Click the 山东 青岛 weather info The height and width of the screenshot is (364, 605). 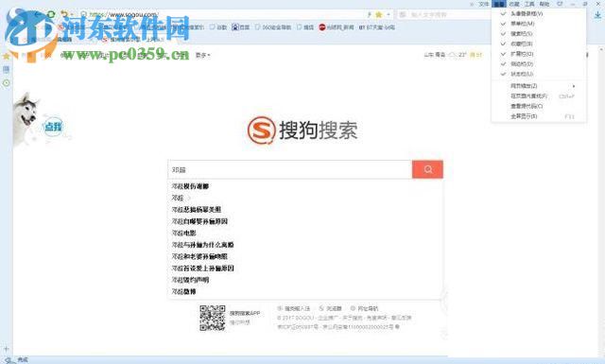454,55
